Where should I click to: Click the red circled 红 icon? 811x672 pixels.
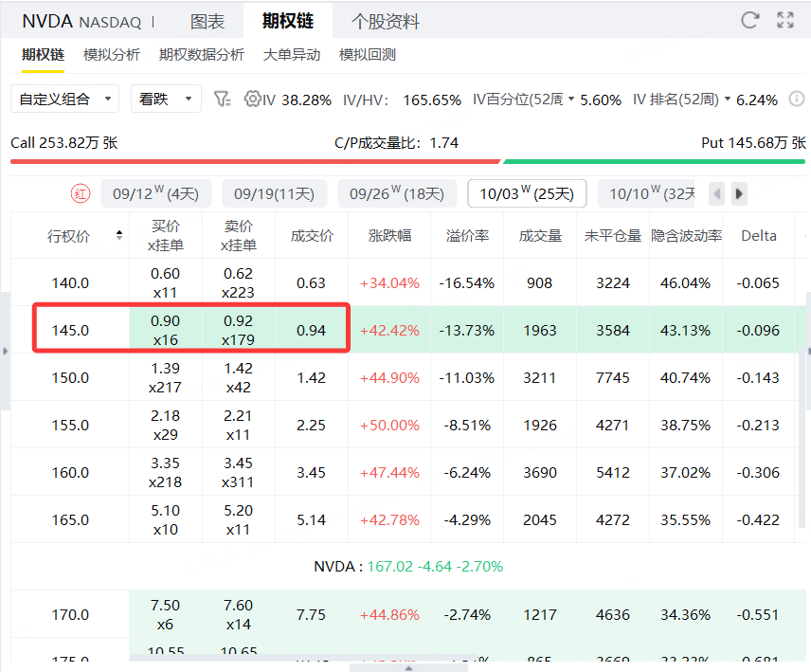[x=81, y=194]
